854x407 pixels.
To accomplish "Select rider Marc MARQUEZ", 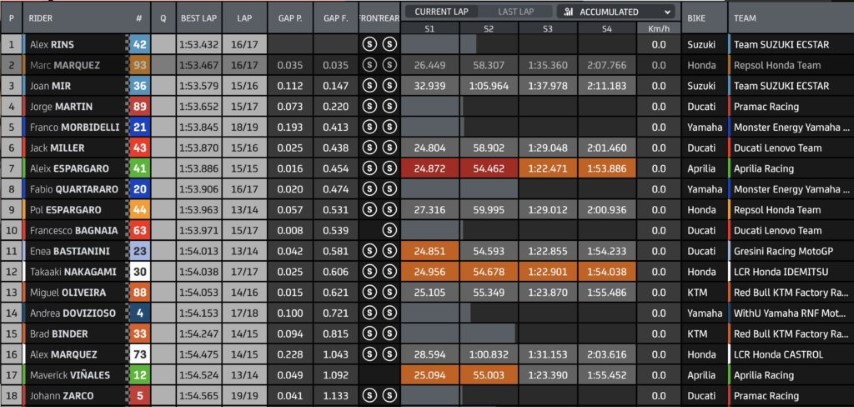I will click(x=65, y=65).
